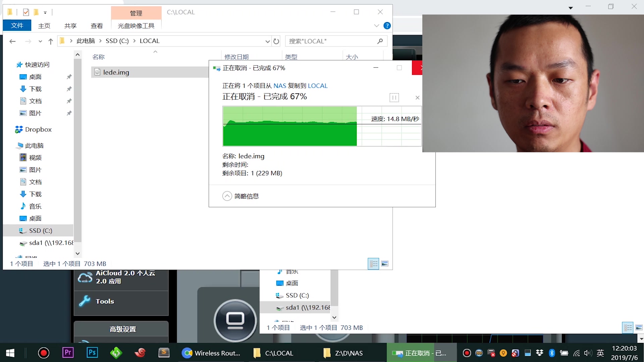Viewport: 644px width, 362px height.
Task: Select the lede.img disc image file
Action: (x=115, y=72)
